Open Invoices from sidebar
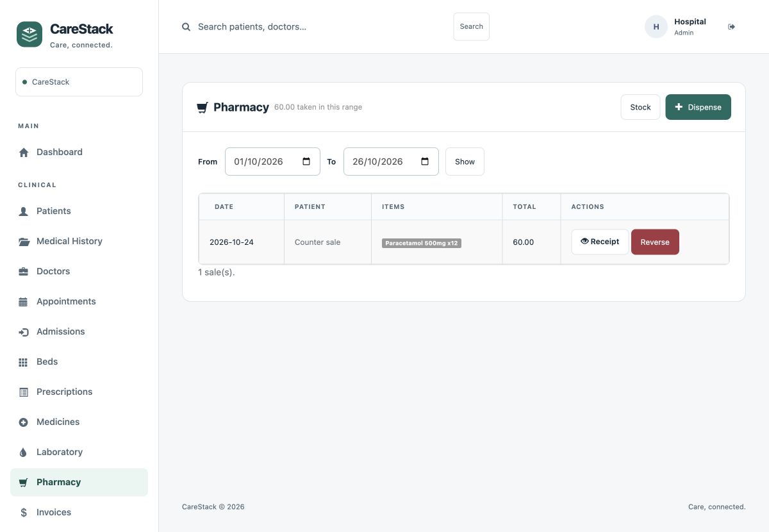 pos(79,512)
